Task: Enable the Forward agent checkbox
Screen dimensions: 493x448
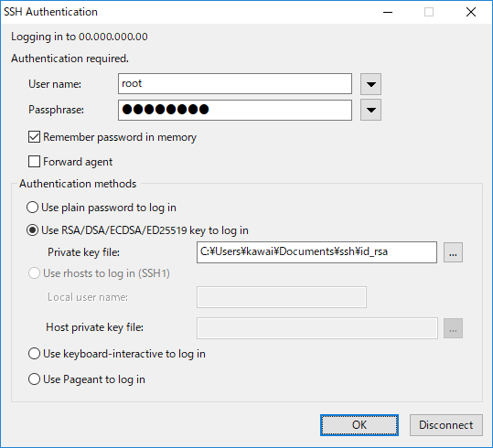Action: (x=34, y=162)
